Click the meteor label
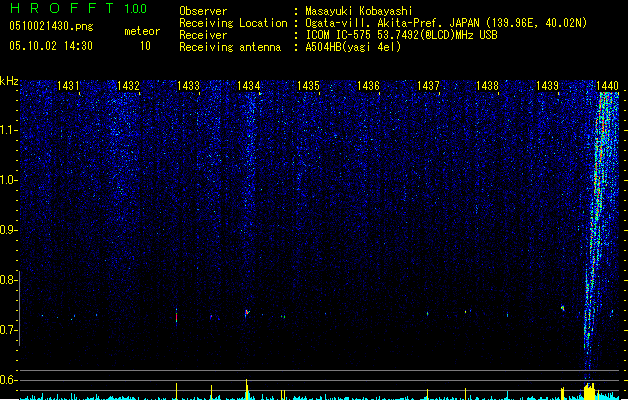The width and height of the screenshot is (629, 400). coord(142,31)
